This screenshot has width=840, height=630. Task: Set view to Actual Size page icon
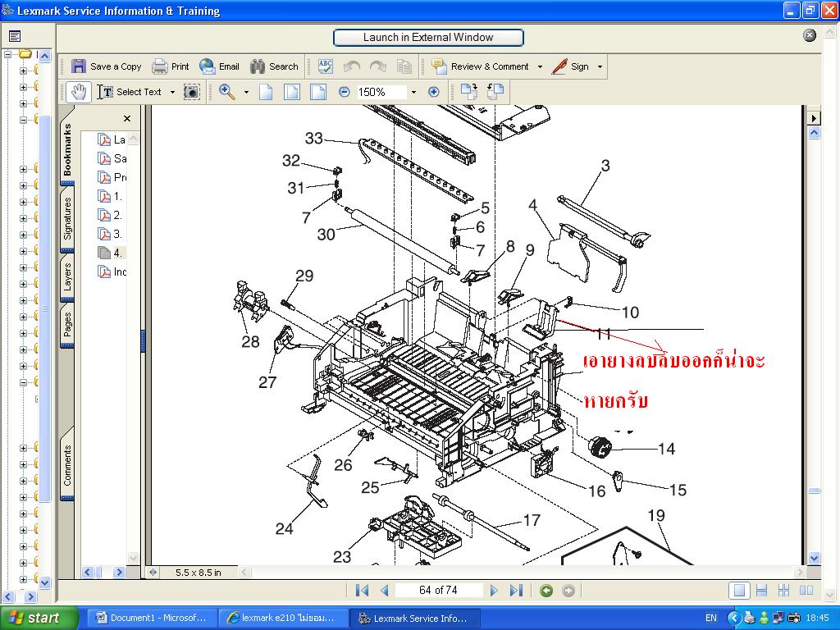click(266, 92)
